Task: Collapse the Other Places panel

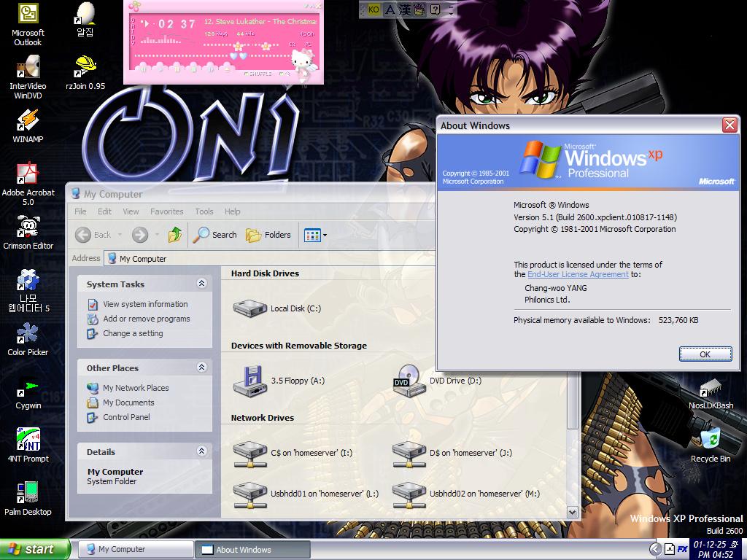Action: 202,367
